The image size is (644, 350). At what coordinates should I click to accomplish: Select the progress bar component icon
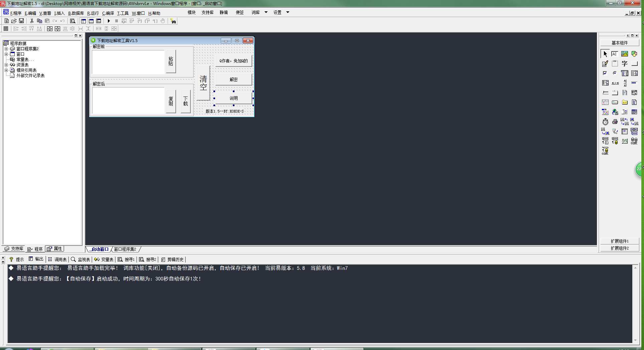click(x=634, y=83)
